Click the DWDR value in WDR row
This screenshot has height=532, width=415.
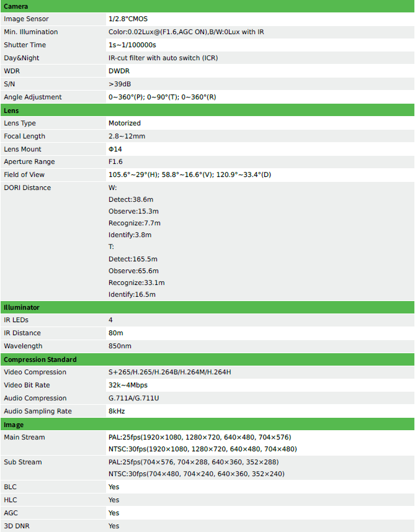coord(119,71)
